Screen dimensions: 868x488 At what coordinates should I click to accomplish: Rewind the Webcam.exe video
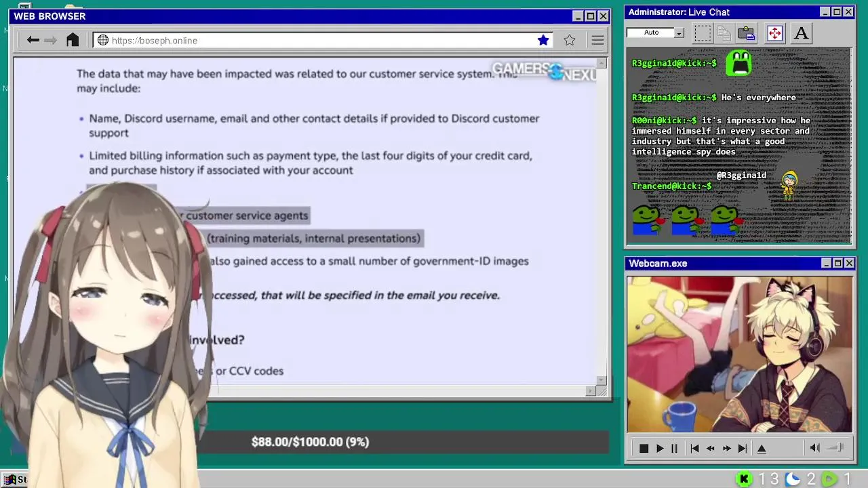711,448
